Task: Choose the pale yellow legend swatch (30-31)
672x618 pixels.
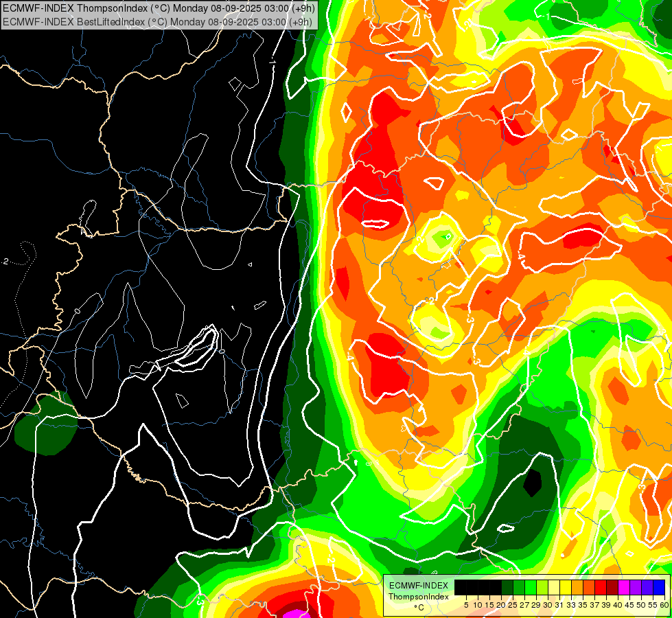Action: 554,587
